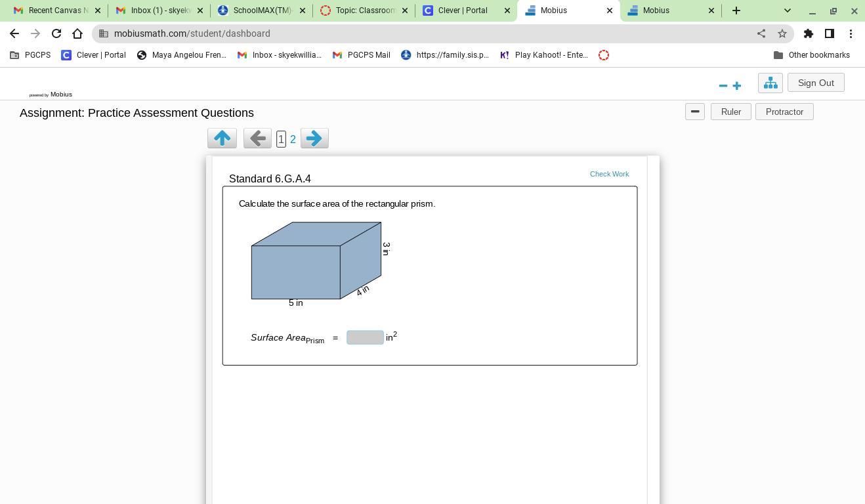This screenshot has height=504, width=865.
Task: Go to next question with right arrow
Action: point(314,138)
